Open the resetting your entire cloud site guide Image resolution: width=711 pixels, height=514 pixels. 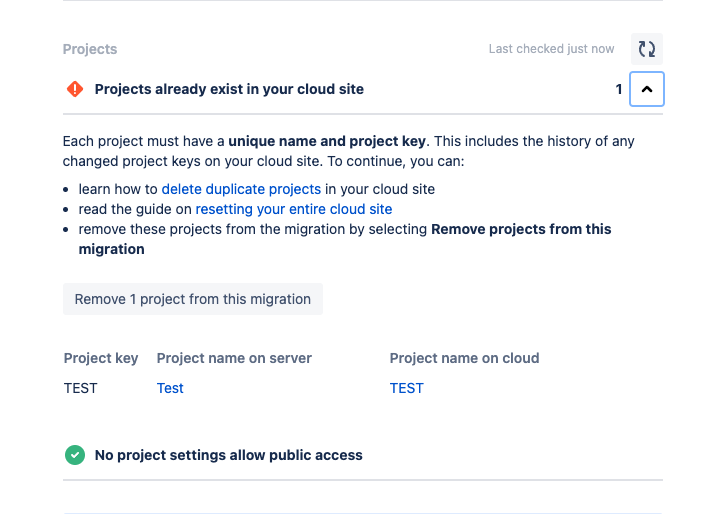coord(294,209)
